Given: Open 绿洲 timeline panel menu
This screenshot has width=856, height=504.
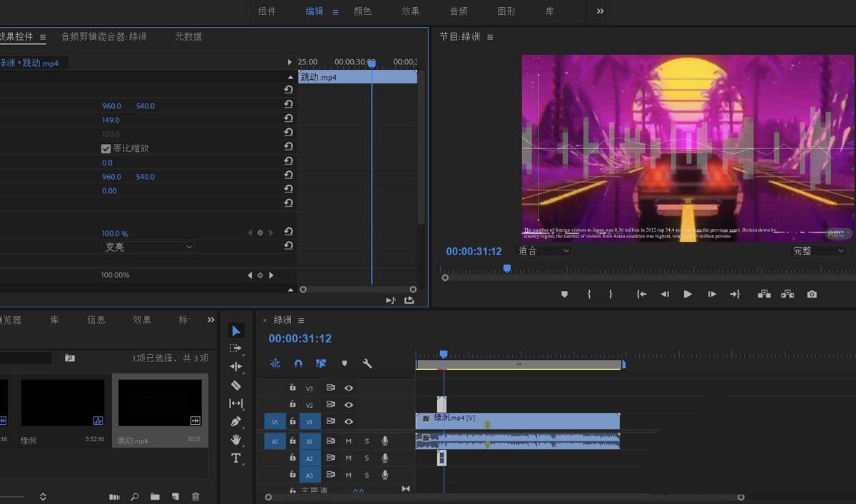Looking at the screenshot, I should coord(301,320).
